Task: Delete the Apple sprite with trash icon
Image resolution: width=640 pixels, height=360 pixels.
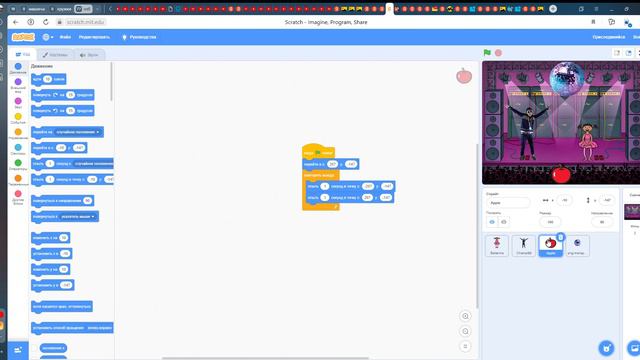Action: click(560, 237)
